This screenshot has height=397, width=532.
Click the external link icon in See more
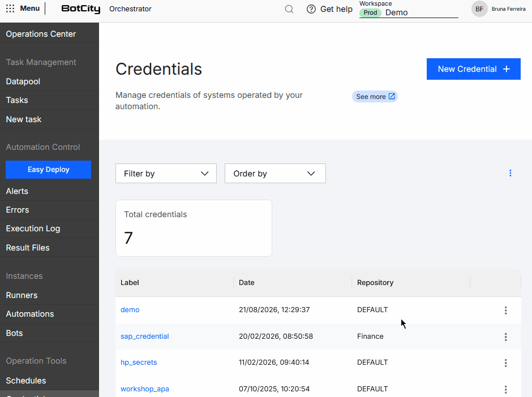click(392, 96)
